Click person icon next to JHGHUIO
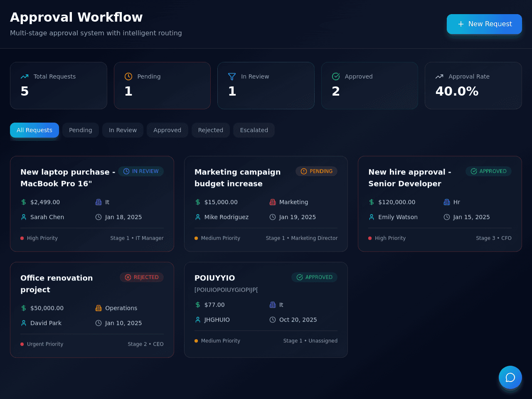Viewport: 532px width, 399px height. tap(198, 320)
